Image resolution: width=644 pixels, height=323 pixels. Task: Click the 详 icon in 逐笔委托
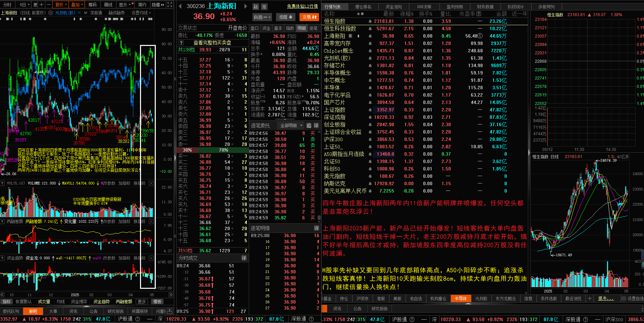(316, 125)
